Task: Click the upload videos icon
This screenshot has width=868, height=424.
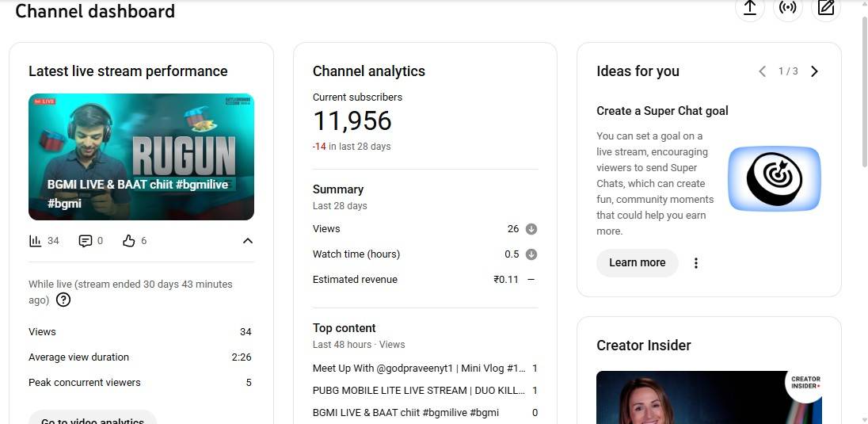Action: (x=749, y=8)
